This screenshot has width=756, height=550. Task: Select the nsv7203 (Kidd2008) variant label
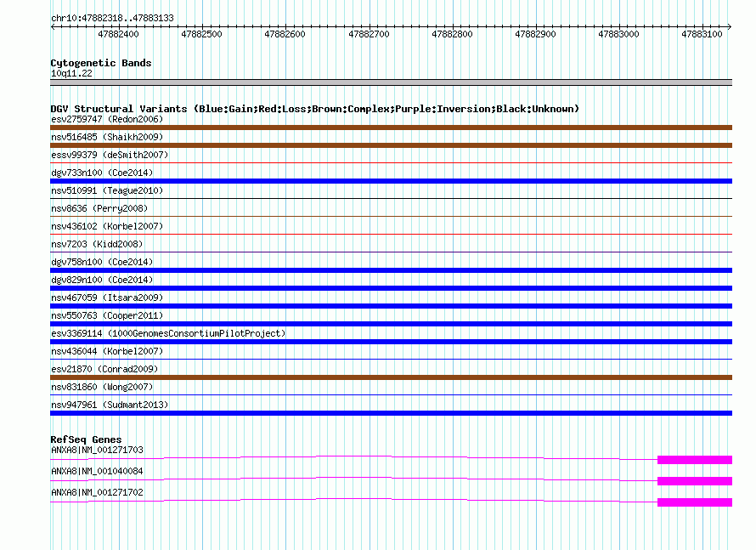[97, 244]
